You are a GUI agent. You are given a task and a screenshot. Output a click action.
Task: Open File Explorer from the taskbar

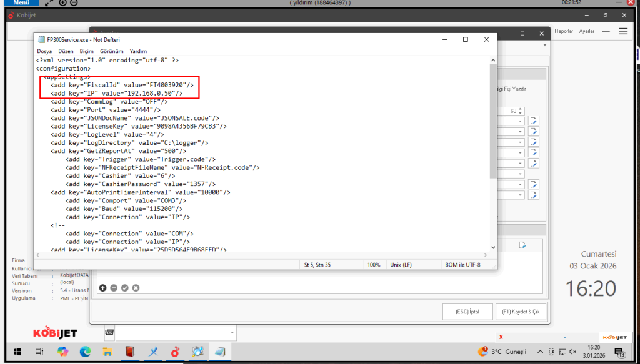click(x=107, y=352)
